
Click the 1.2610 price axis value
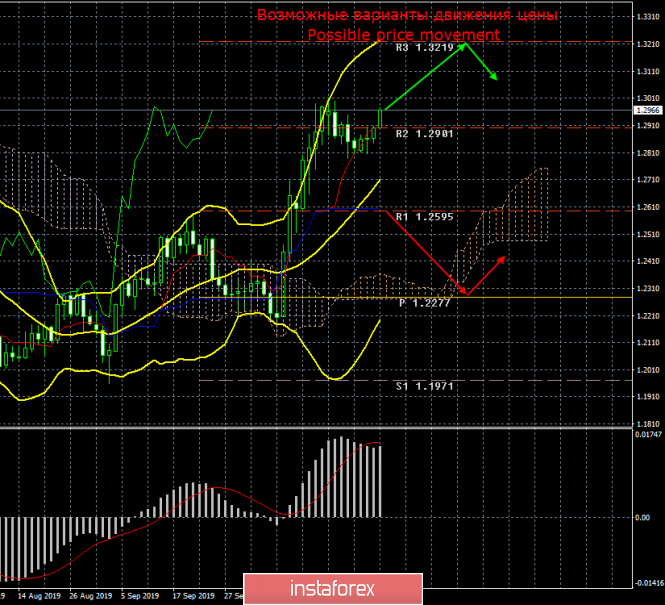[648, 207]
